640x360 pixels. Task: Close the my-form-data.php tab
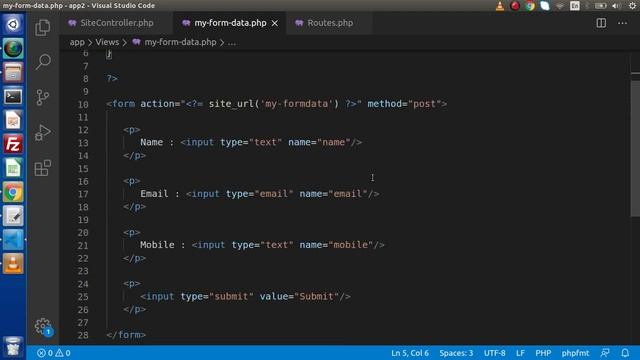[275, 23]
